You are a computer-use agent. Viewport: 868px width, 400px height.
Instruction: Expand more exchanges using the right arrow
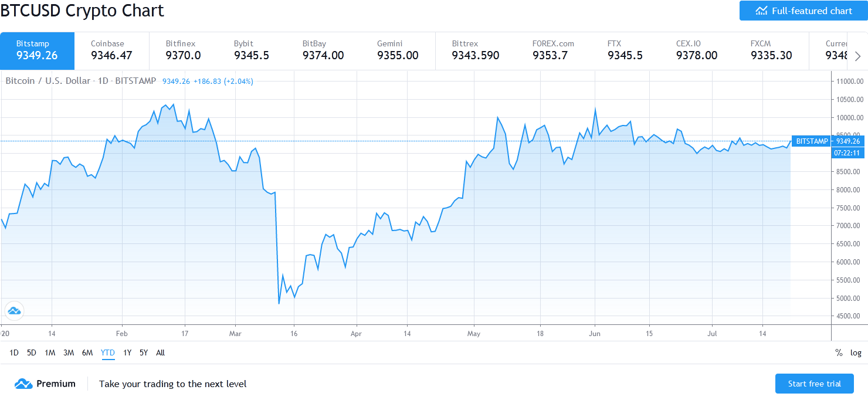pos(858,56)
